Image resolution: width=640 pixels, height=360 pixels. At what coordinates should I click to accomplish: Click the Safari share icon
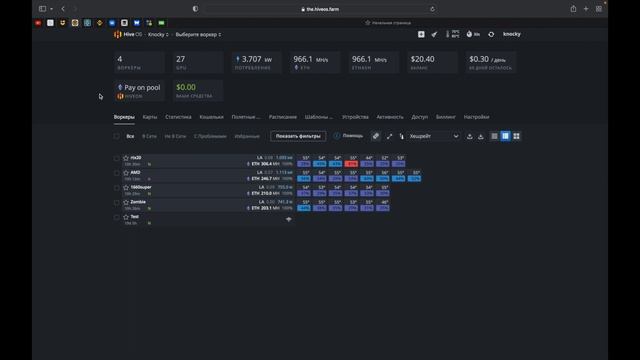(573, 9)
